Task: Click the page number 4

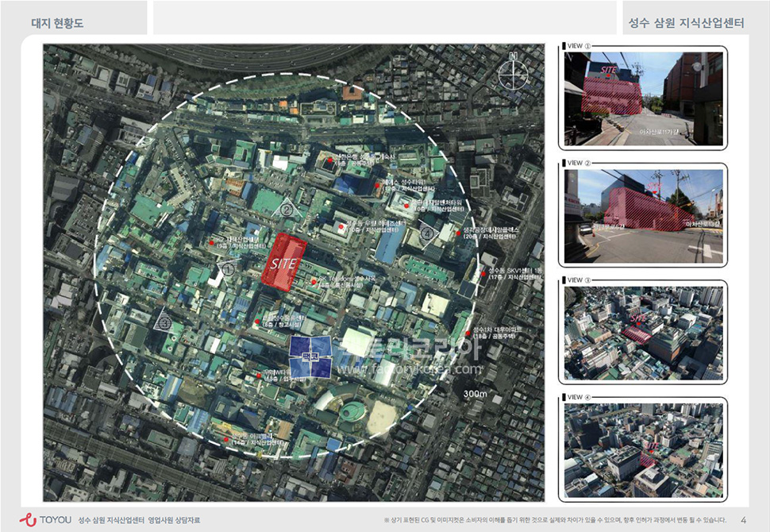Action: 744,520
